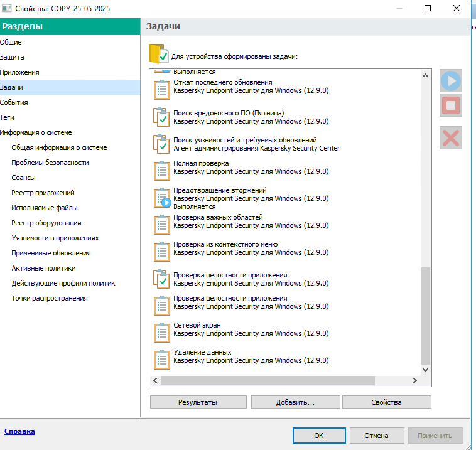Click the Удаление данных task icon

[x=162, y=360]
